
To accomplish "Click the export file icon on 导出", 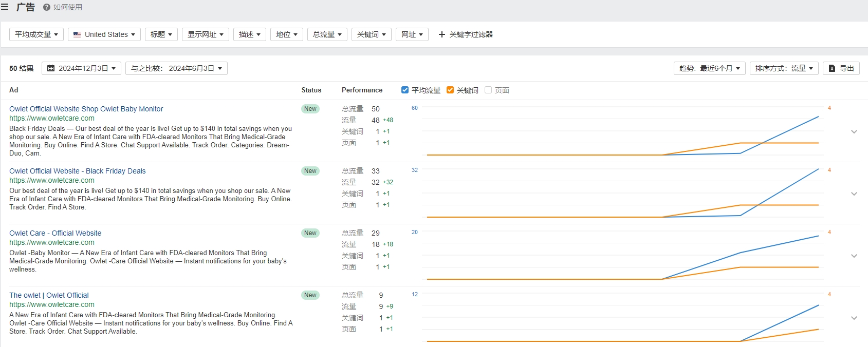I will 832,68.
